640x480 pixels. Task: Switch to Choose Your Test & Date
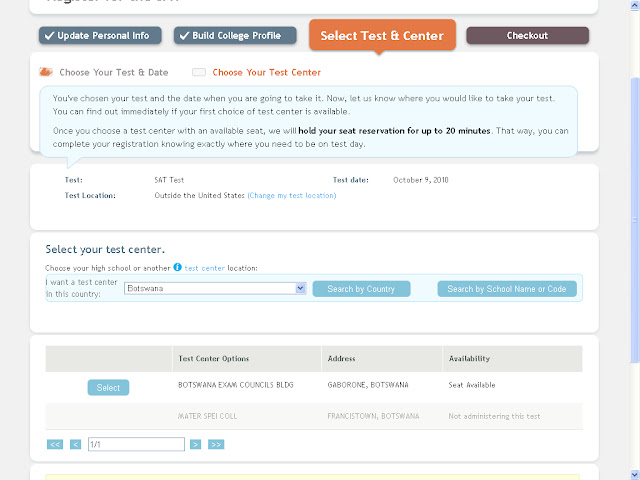(x=113, y=72)
